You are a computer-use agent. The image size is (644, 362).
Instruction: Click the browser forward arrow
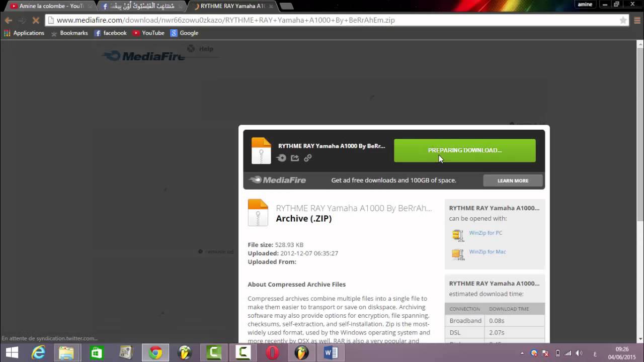click(22, 20)
